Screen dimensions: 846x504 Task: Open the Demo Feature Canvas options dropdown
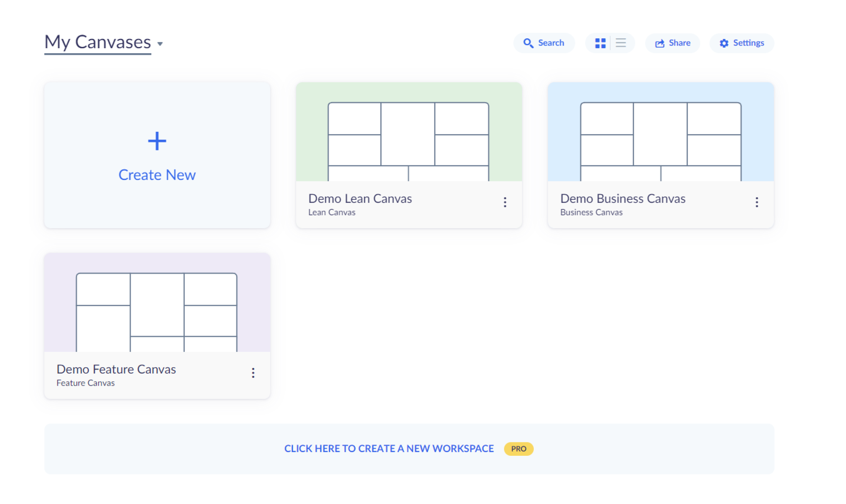point(253,373)
